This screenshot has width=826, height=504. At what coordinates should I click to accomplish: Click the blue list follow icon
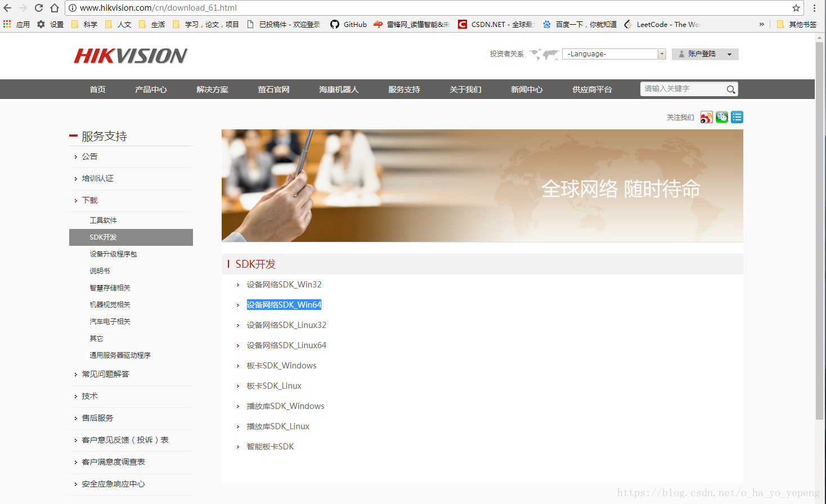(737, 117)
